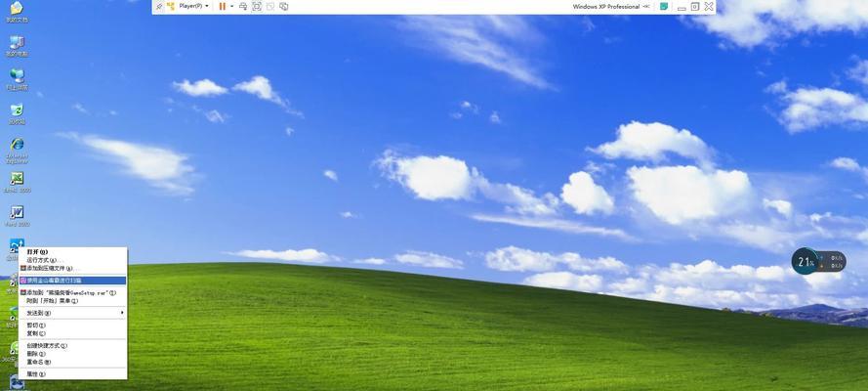This screenshot has width=868, height=391.
Task: Open the Player(P) menu
Action: coord(193,6)
